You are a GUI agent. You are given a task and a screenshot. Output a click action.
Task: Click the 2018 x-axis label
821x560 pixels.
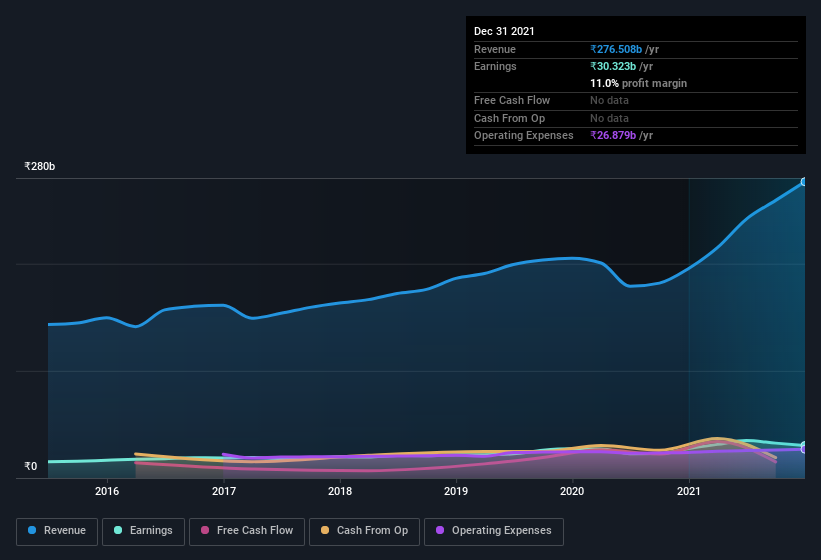[x=340, y=491]
